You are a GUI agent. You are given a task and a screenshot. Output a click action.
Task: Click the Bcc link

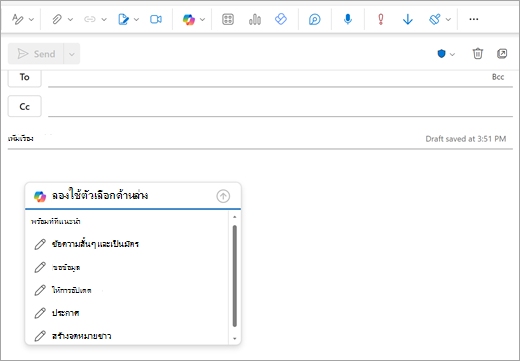[498, 77]
